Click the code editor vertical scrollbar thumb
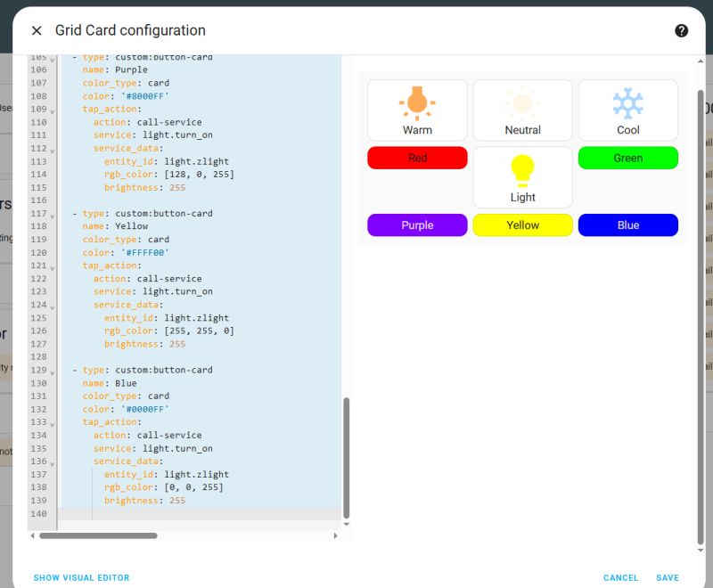The height and width of the screenshot is (588, 713). pyautogui.click(x=346, y=458)
